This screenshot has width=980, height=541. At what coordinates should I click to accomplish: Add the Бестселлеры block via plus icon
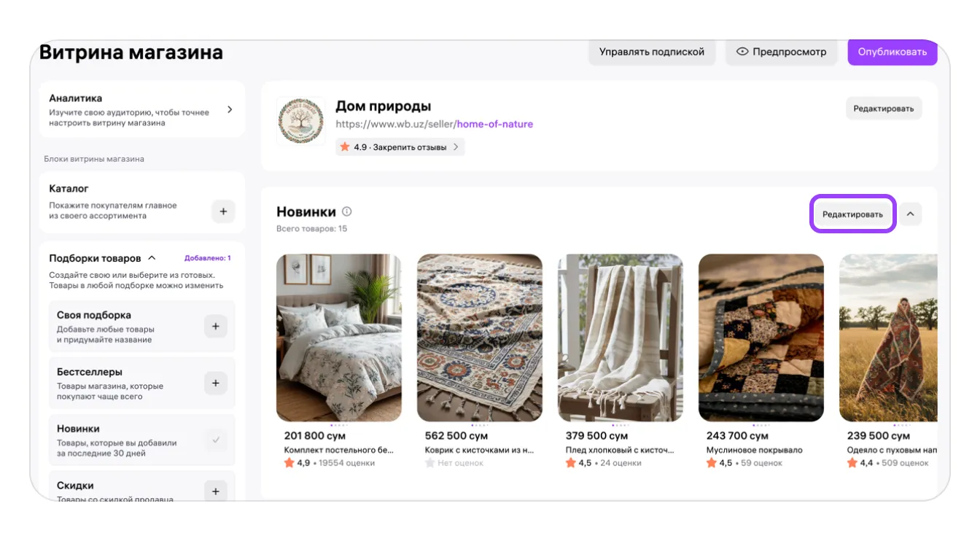tap(215, 384)
